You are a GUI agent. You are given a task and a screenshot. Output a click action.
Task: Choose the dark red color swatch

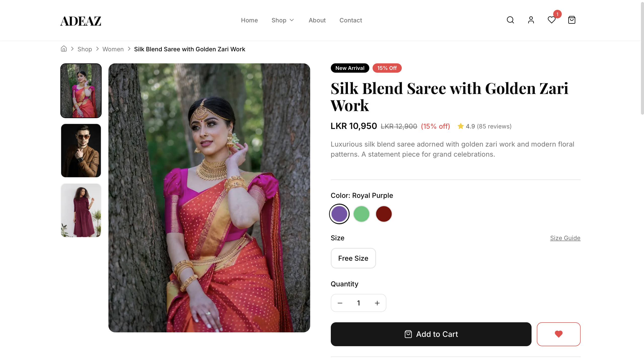coord(384,214)
